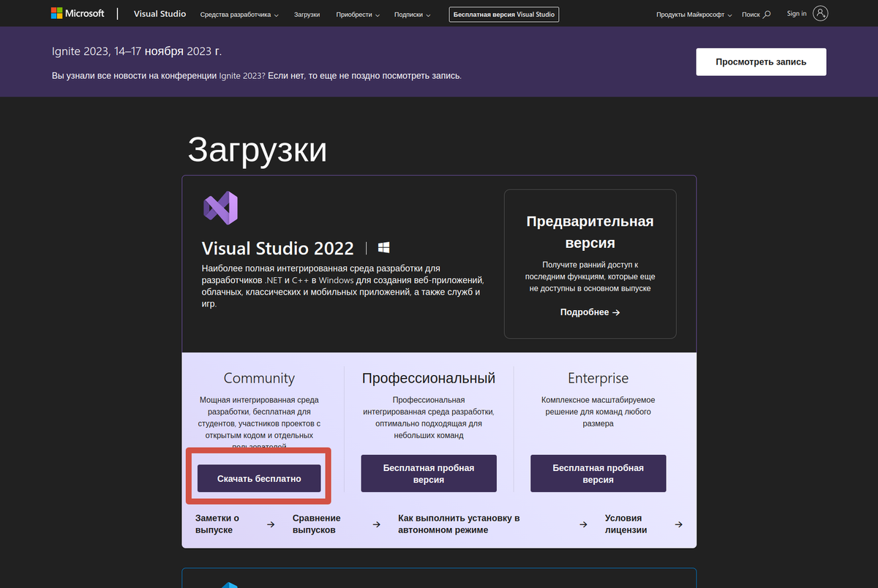Click Просмотреть запись button
The width and height of the screenshot is (878, 588).
pyautogui.click(x=761, y=62)
